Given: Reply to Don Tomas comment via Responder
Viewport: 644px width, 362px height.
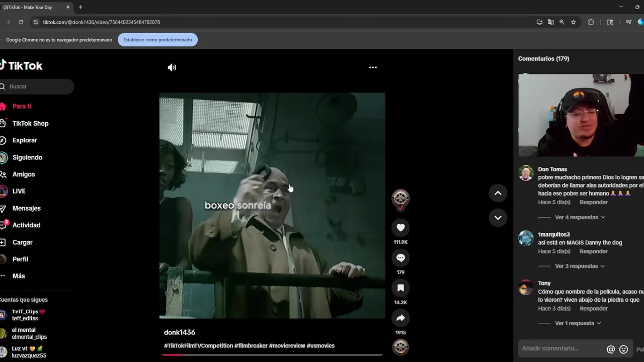Looking at the screenshot, I should click(x=593, y=202).
